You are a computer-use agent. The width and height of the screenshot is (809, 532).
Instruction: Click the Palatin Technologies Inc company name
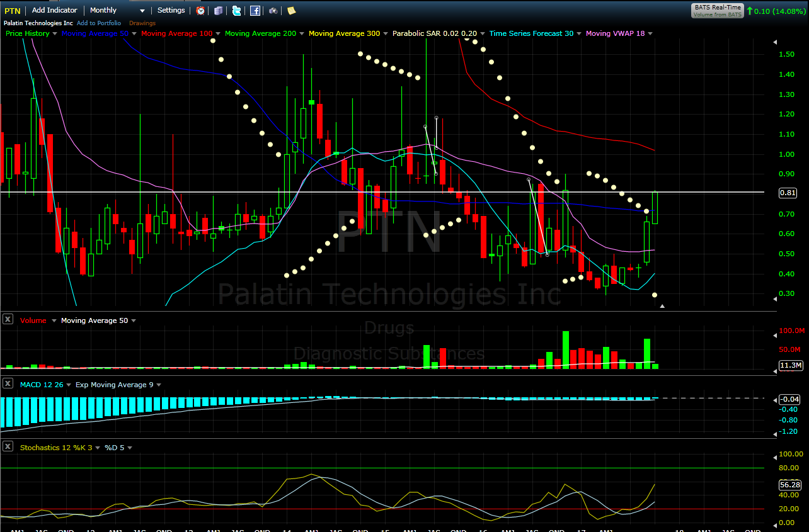point(38,23)
